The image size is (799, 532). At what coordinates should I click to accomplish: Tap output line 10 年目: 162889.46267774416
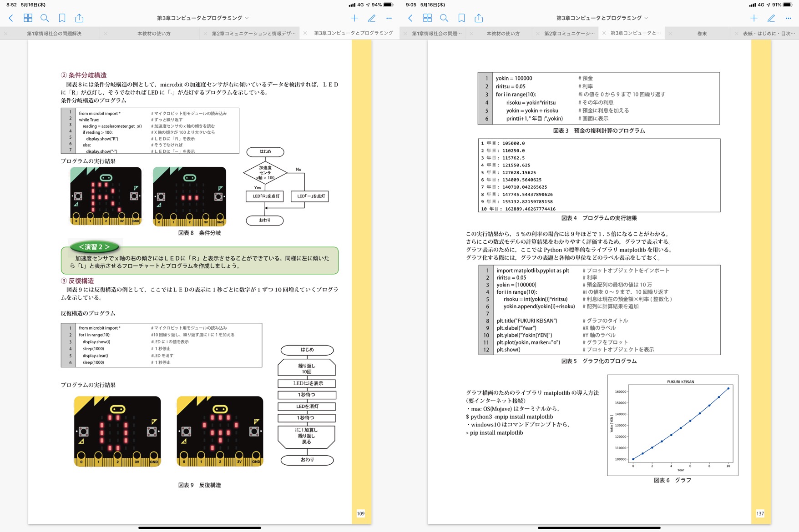click(518, 209)
